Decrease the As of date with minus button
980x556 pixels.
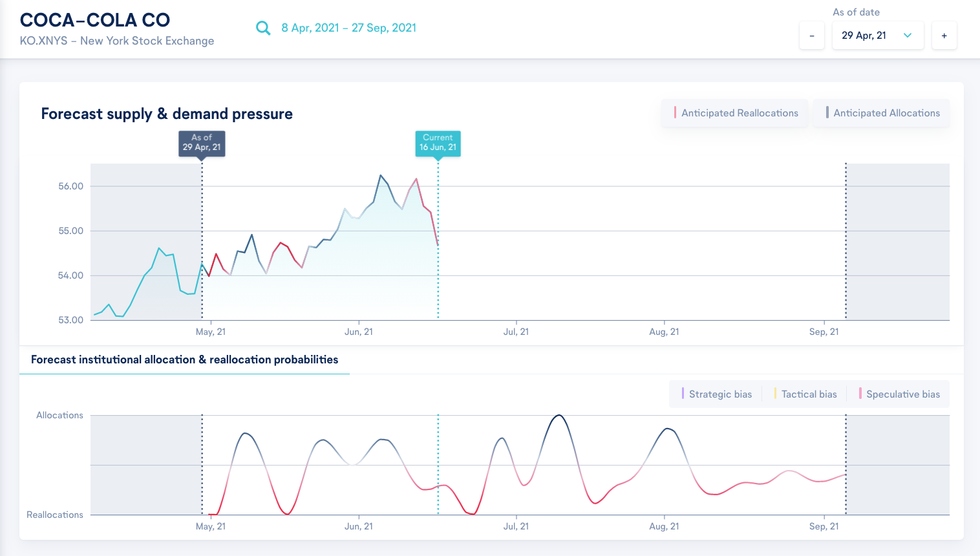click(812, 36)
